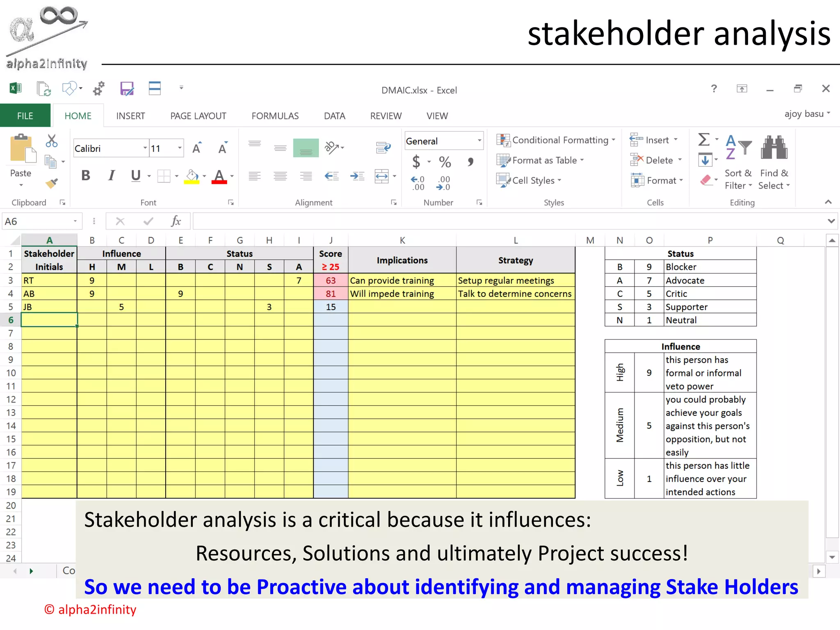The width and height of the screenshot is (840, 630).
Task: Click the Decrease Decimal icon
Action: click(443, 183)
